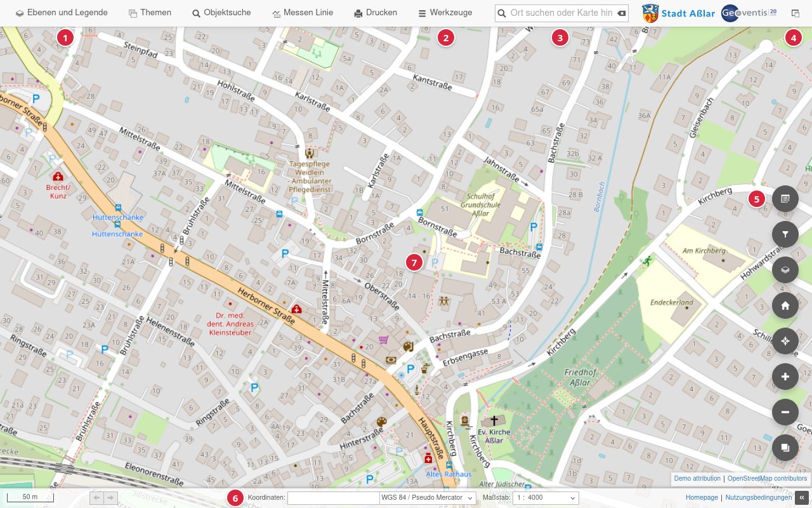Click the Stadt Aßlar logo
The height and width of the screenshot is (508, 812).
(678, 13)
